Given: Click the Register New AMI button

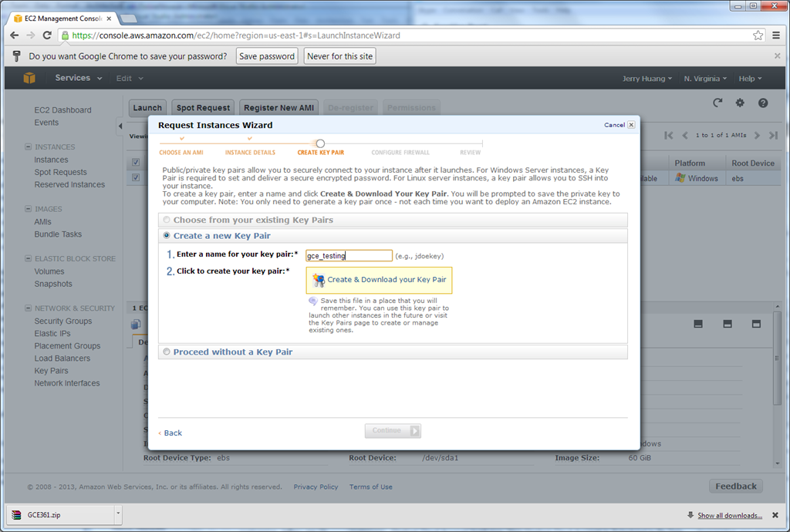Looking at the screenshot, I should tap(279, 108).
